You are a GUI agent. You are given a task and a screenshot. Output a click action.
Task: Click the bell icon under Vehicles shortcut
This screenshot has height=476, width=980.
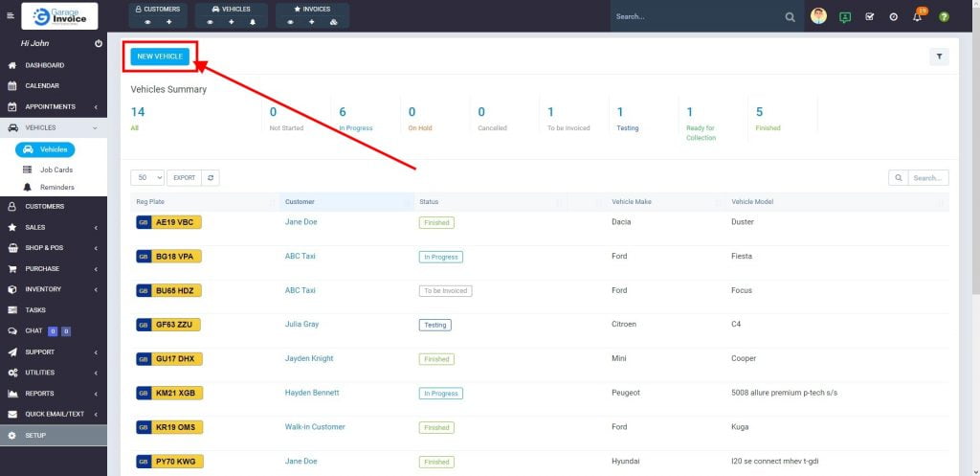(252, 21)
